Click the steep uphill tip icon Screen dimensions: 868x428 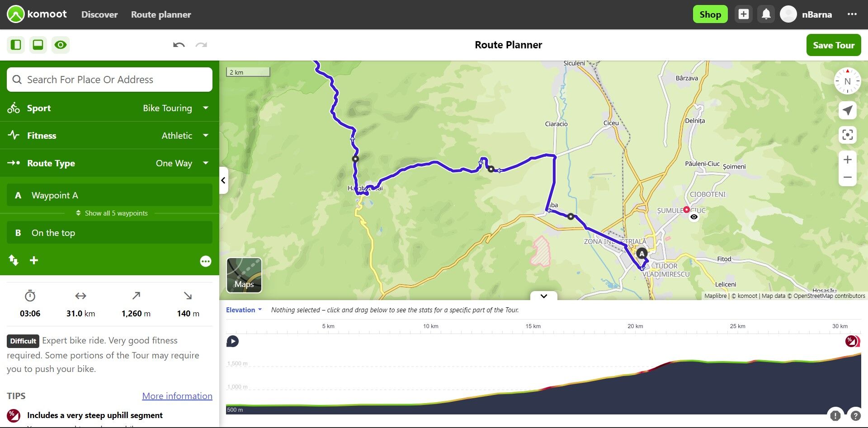click(14, 415)
